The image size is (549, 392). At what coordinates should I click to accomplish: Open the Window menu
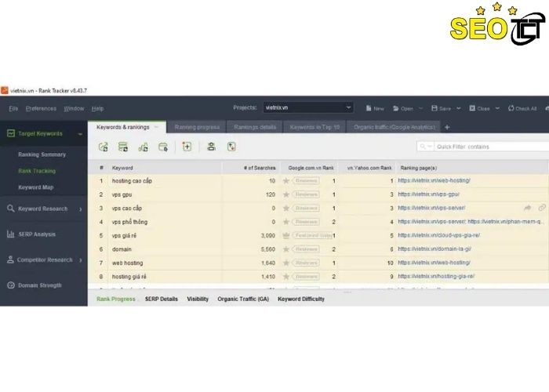[74, 108]
